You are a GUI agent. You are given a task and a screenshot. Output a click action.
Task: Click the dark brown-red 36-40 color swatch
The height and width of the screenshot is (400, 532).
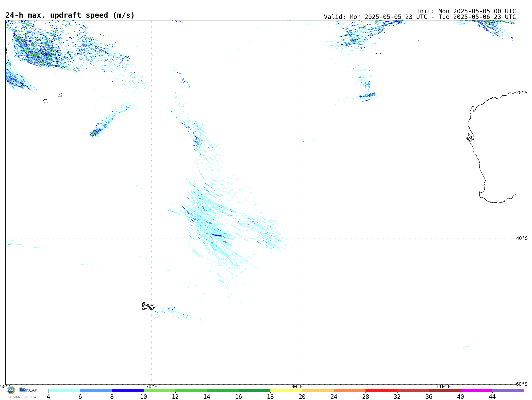445,390
